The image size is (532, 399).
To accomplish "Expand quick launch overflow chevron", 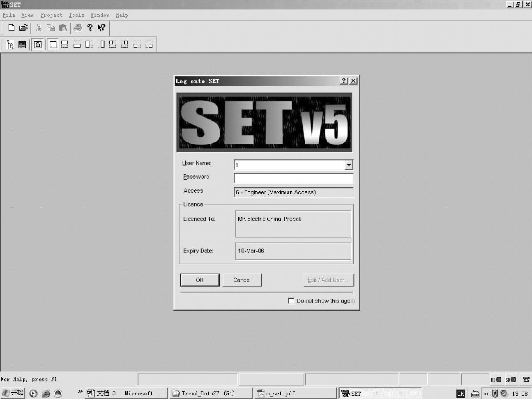I will point(80,392).
